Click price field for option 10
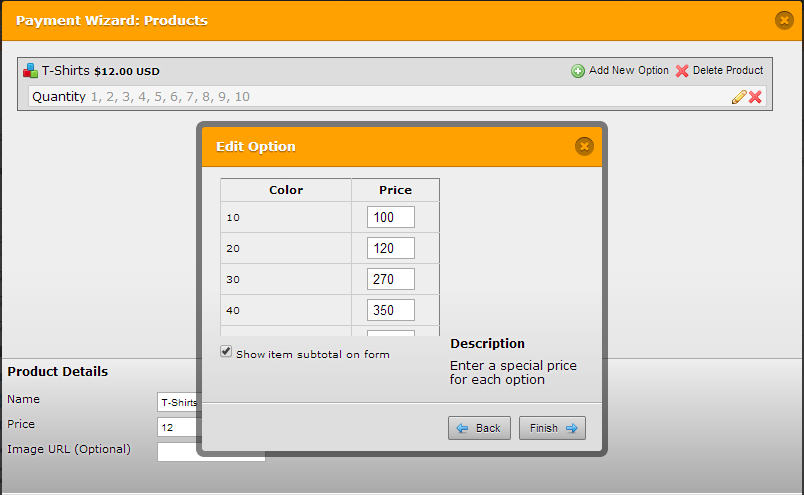Viewport: 804px width, 495px height. pos(390,217)
